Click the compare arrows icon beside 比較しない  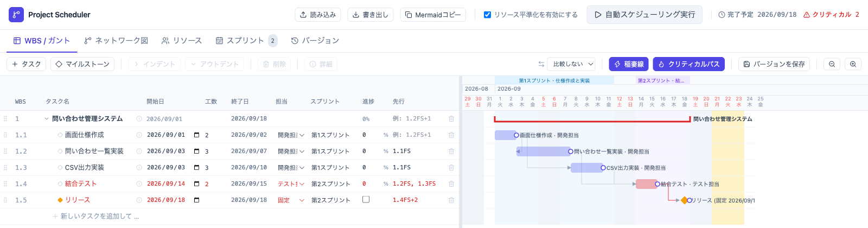pos(541,64)
